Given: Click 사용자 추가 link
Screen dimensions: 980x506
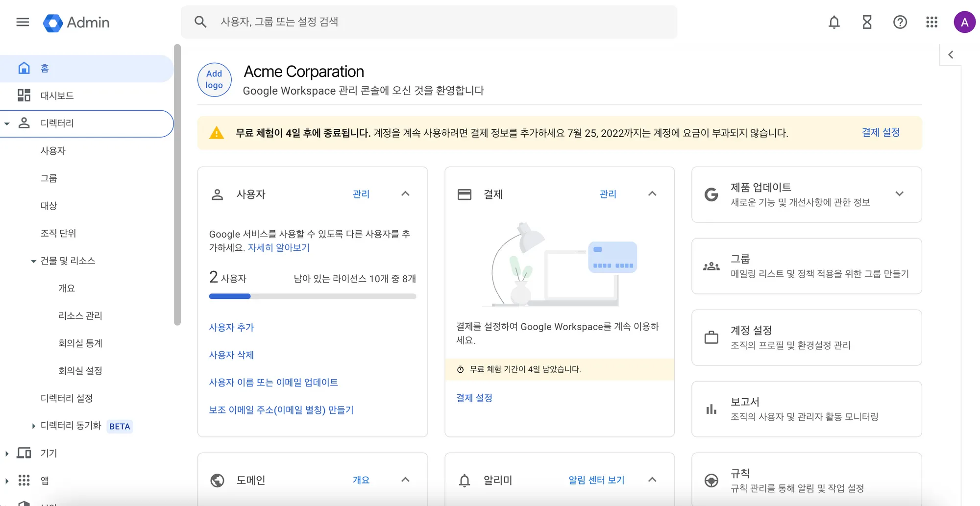Looking at the screenshot, I should pos(231,327).
